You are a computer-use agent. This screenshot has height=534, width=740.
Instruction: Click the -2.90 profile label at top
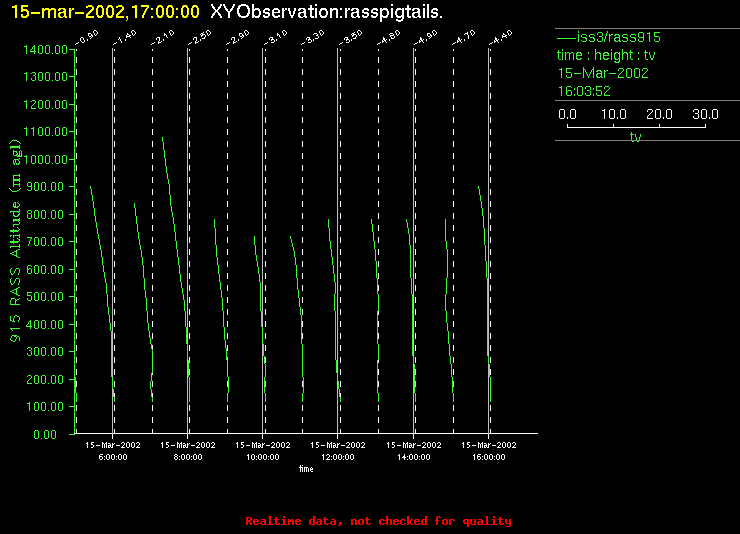238,38
